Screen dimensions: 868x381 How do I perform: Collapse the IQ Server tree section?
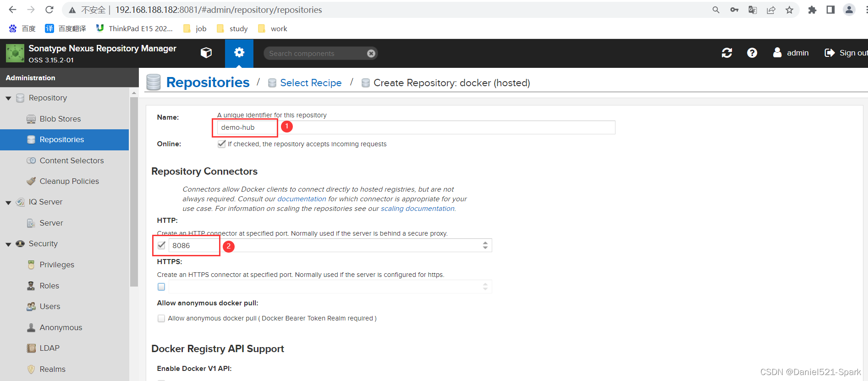click(8, 202)
